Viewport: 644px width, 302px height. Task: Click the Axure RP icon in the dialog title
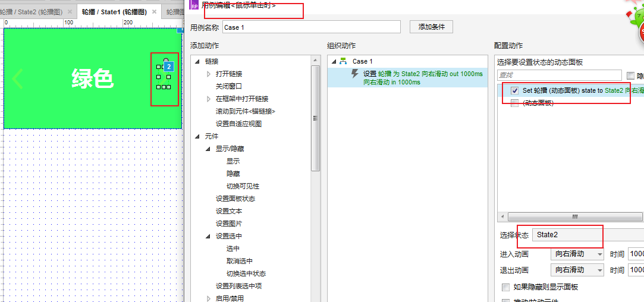click(194, 6)
